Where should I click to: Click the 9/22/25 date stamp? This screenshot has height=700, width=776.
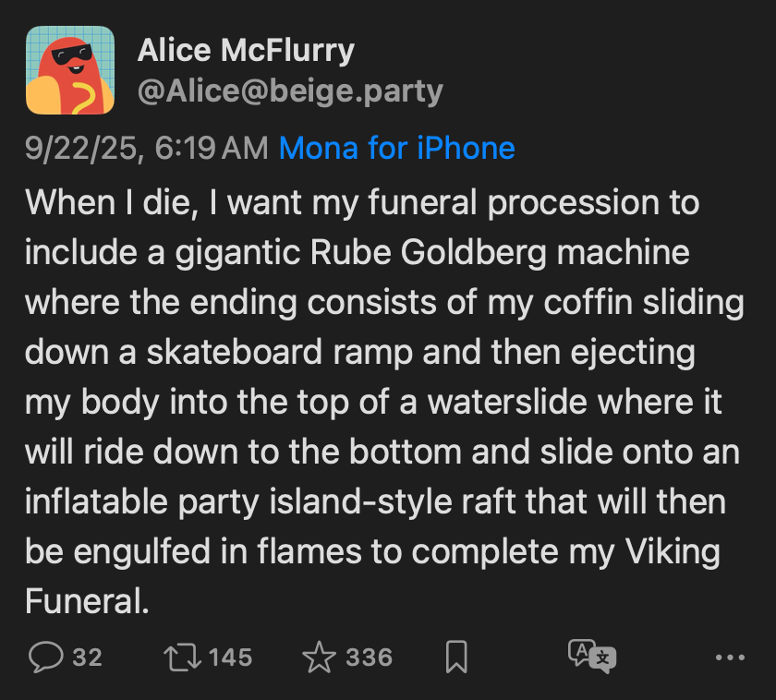coord(83,148)
